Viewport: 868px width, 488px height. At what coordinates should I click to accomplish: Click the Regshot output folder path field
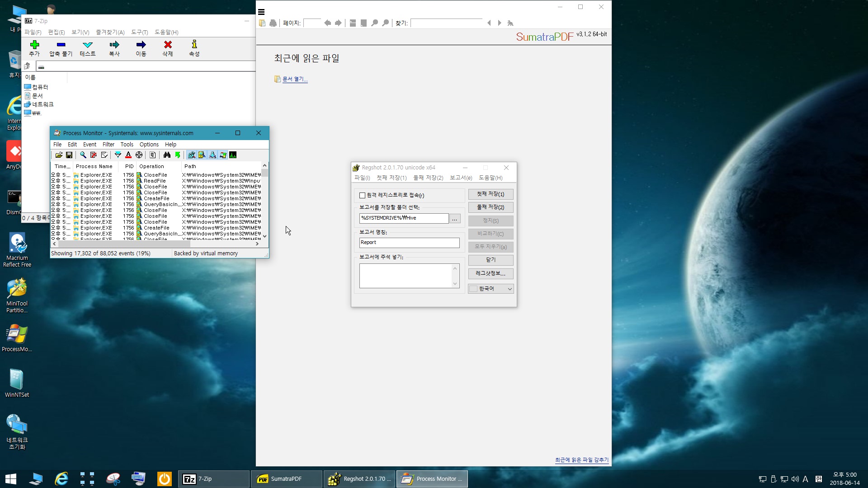(x=404, y=218)
